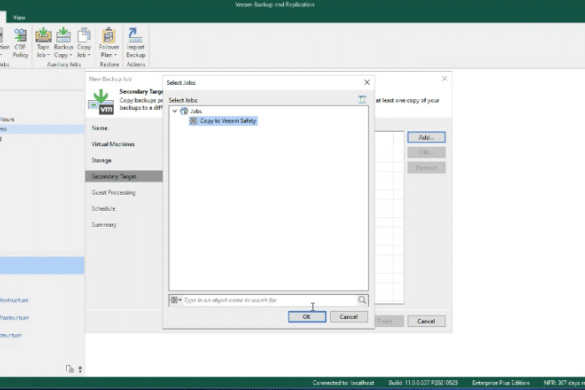585x390 pixels.
Task: Click Connected to: localhost status text
Action: (343, 383)
